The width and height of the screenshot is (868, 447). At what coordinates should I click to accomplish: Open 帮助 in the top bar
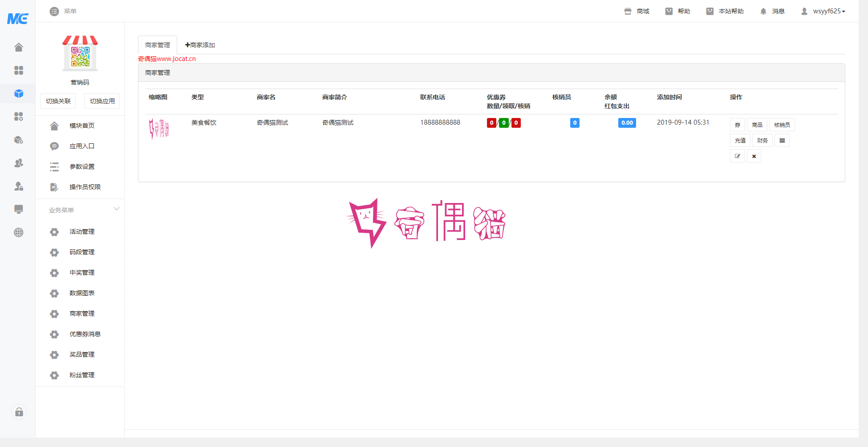(678, 11)
